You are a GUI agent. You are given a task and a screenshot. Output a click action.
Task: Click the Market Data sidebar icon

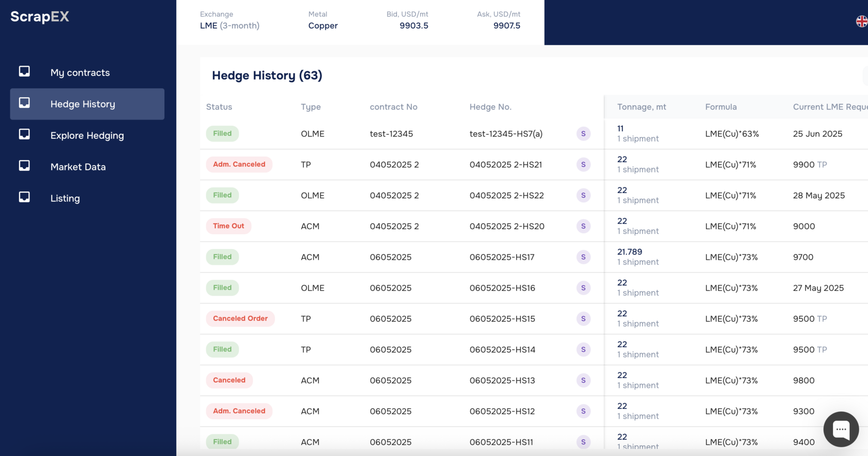pyautogui.click(x=24, y=166)
